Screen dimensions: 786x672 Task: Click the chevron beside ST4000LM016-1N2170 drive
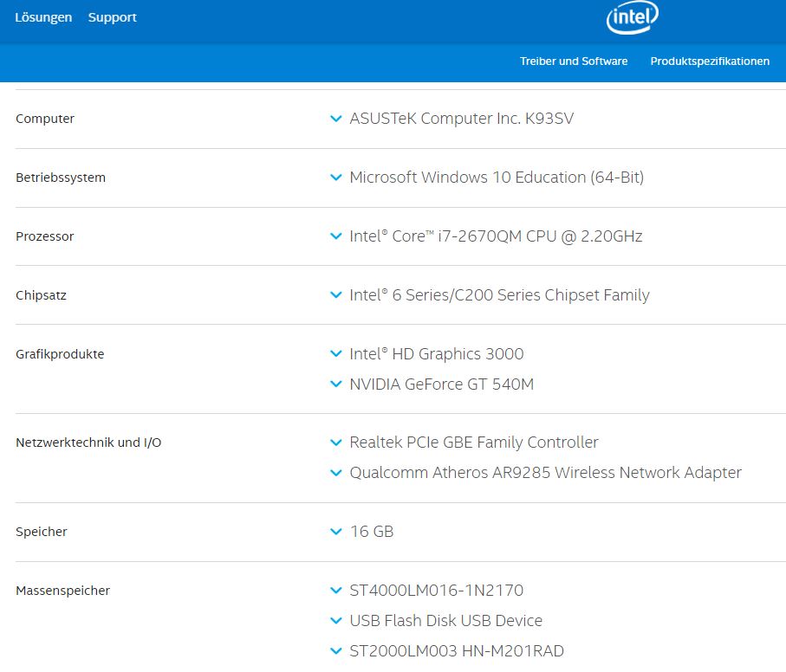click(336, 591)
